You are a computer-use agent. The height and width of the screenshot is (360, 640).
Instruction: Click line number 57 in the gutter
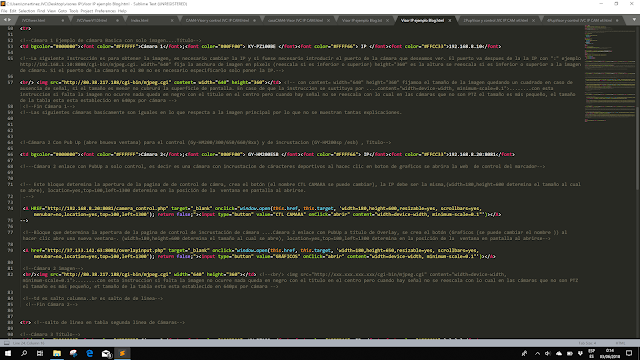[11, 82]
